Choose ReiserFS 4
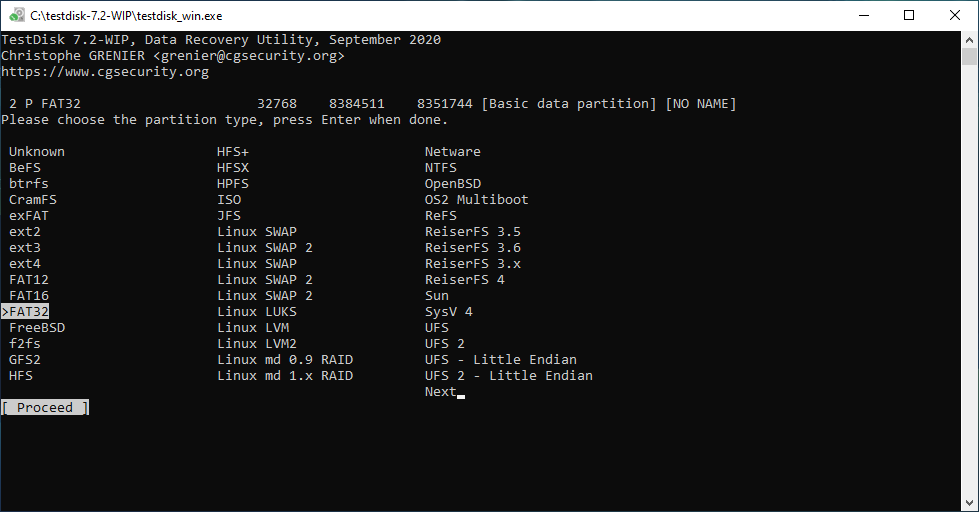Image resolution: width=979 pixels, height=512 pixels. 465,280
